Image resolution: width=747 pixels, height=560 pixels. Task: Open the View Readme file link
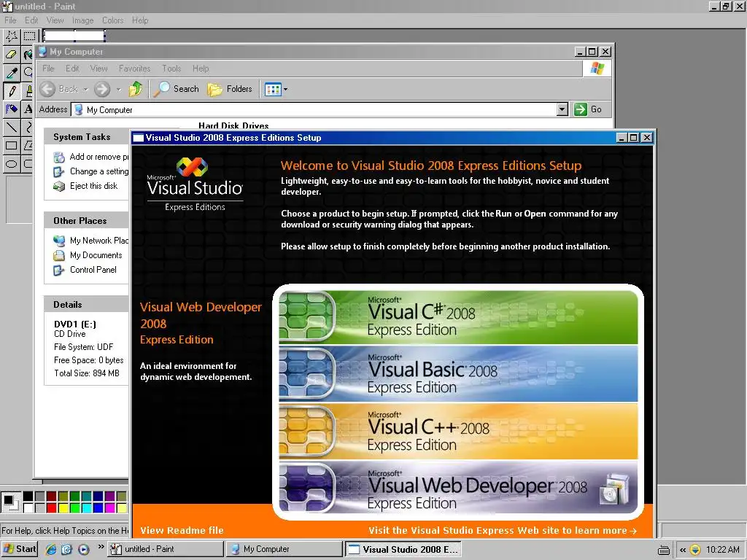[182, 531]
